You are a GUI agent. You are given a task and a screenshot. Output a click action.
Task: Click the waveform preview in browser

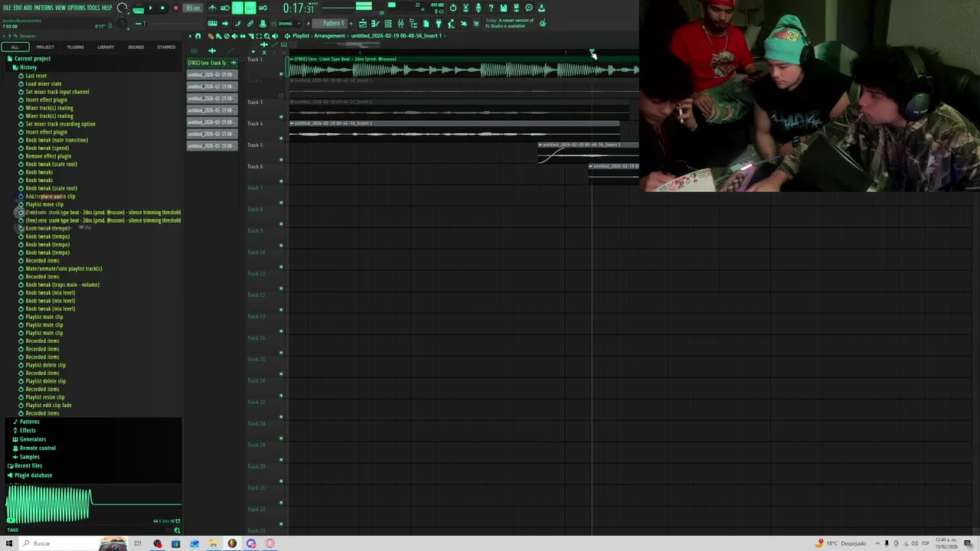coord(92,505)
